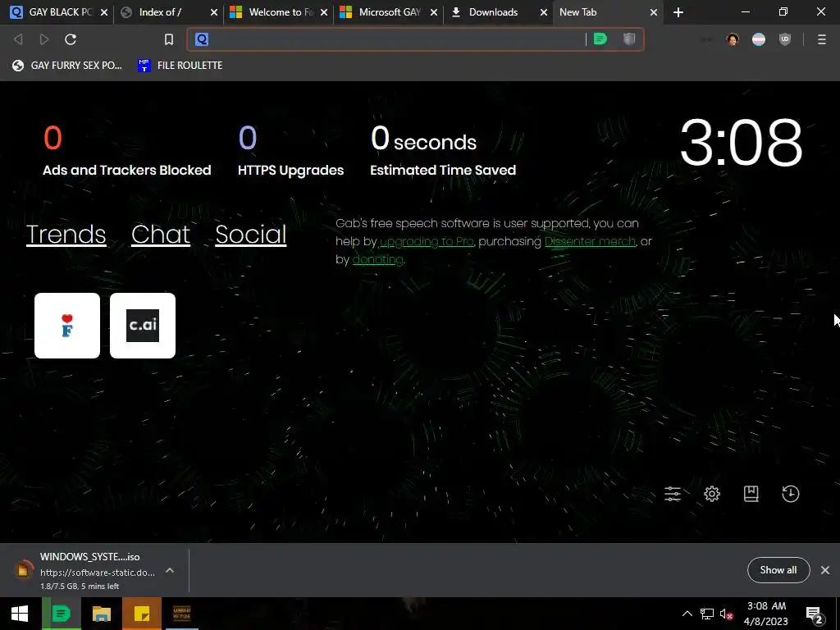Click the 3:08 clock display
The image size is (840, 630).
click(x=741, y=143)
